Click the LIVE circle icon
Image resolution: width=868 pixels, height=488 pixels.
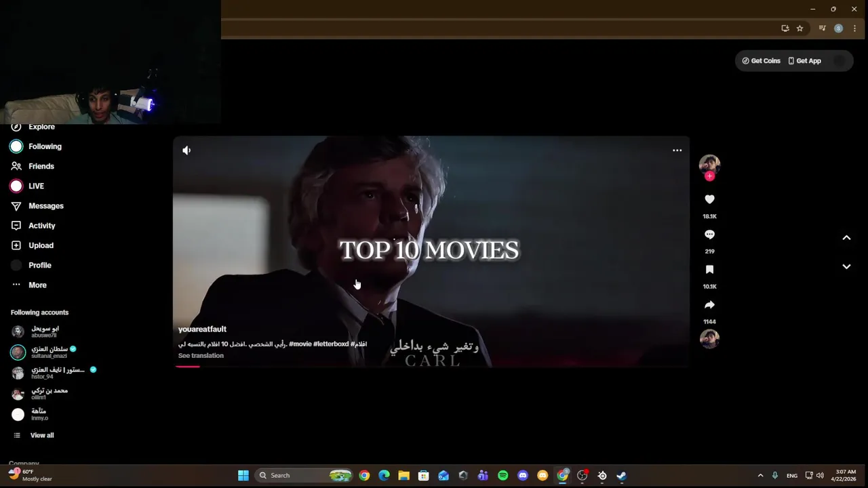[16, 186]
